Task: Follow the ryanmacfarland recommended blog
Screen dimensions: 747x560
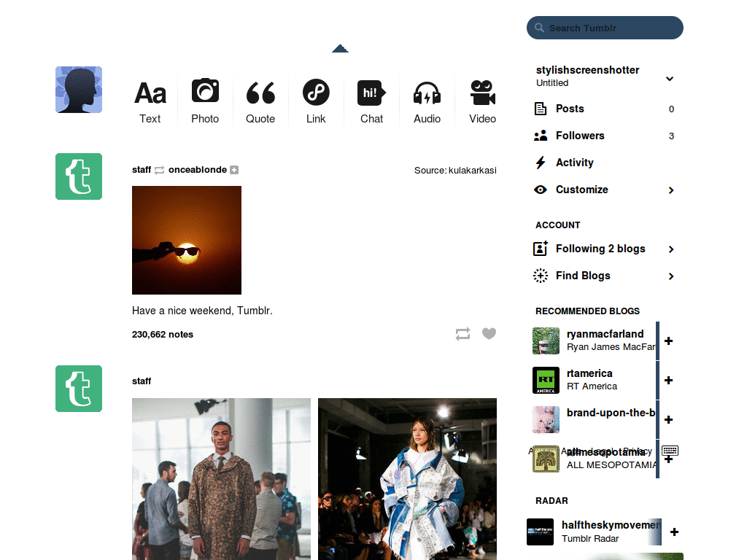Action: coord(668,341)
